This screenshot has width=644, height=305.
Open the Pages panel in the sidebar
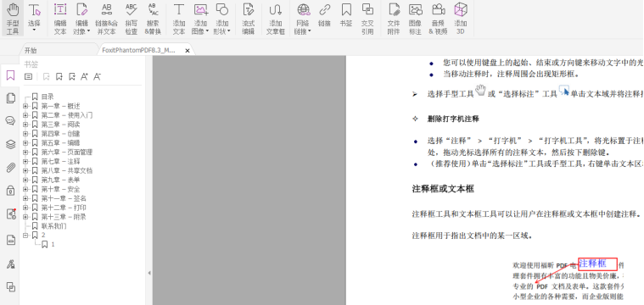tap(11, 97)
